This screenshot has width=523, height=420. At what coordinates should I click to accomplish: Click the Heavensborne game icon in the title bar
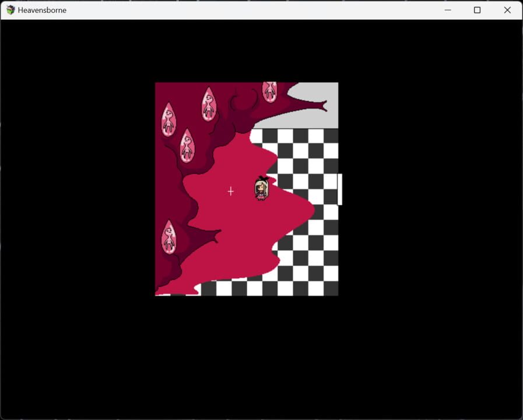9,10
